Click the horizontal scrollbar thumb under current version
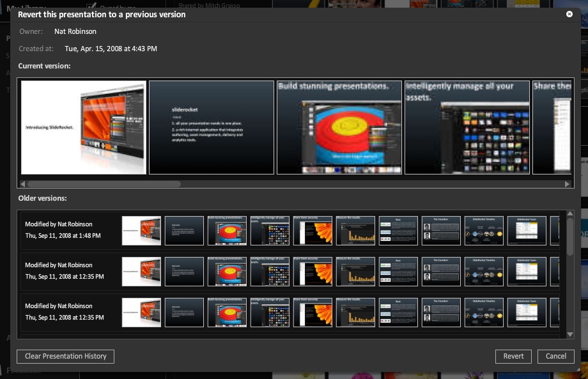 click(x=104, y=184)
